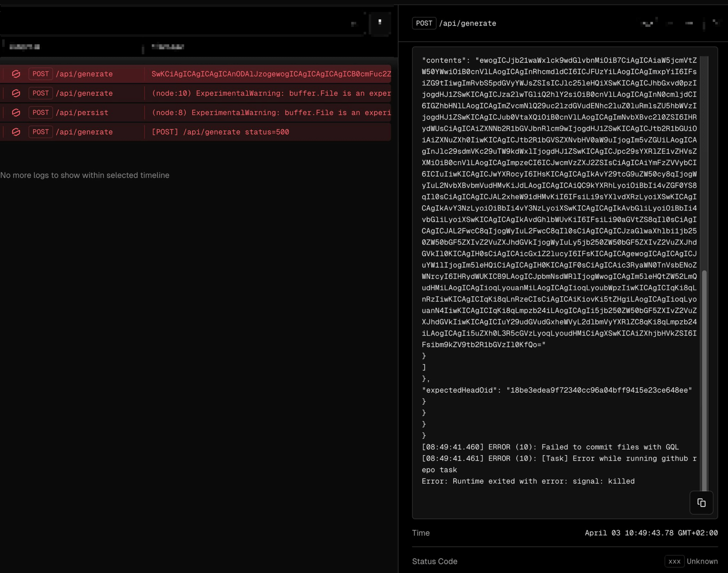
Task: Click error icon on the ExperimentalWarning node:10 row
Action: [16, 93]
